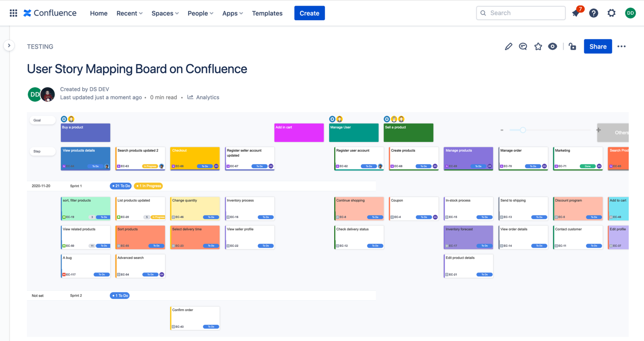The width and height of the screenshot is (644, 341).
Task: Click the help question mark icon
Action: pos(593,13)
